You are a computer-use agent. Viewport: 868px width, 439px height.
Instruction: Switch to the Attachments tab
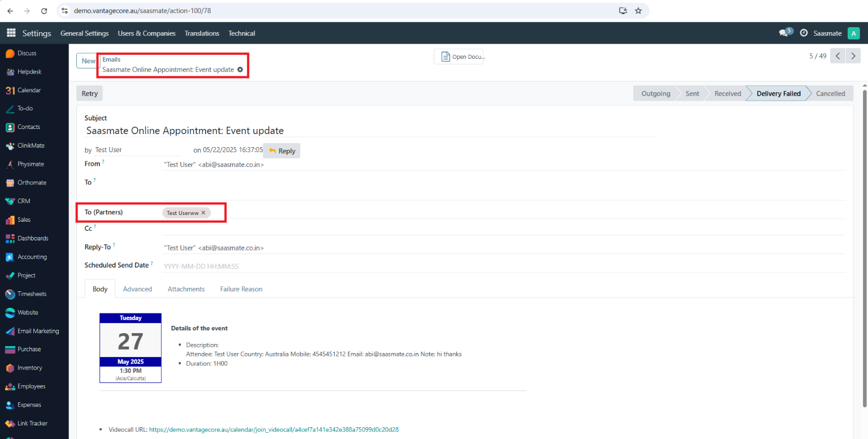(x=185, y=289)
